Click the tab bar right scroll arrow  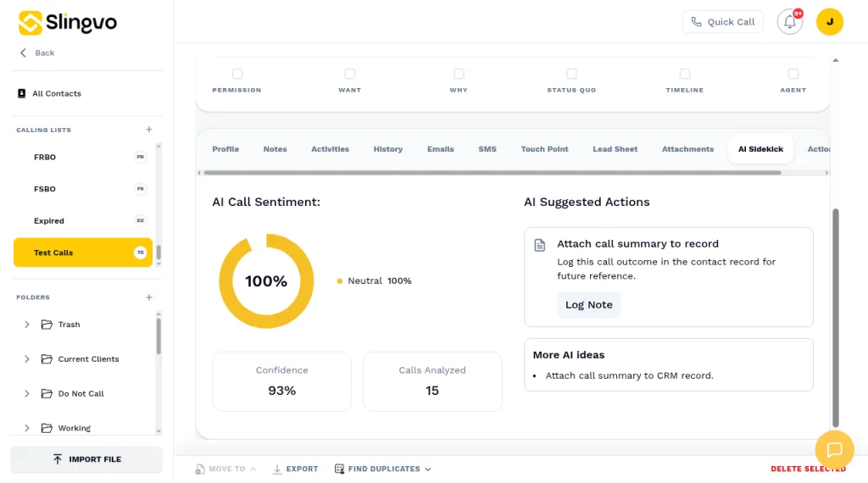click(826, 173)
